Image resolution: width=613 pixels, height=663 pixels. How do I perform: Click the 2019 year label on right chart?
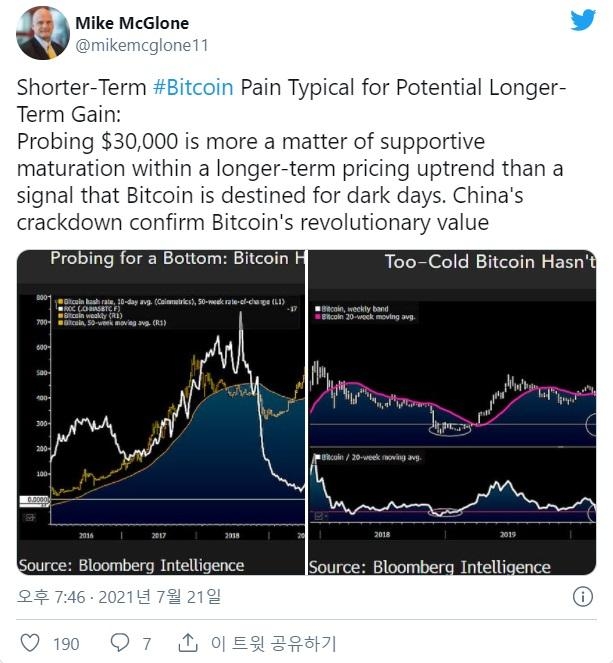pos(508,534)
